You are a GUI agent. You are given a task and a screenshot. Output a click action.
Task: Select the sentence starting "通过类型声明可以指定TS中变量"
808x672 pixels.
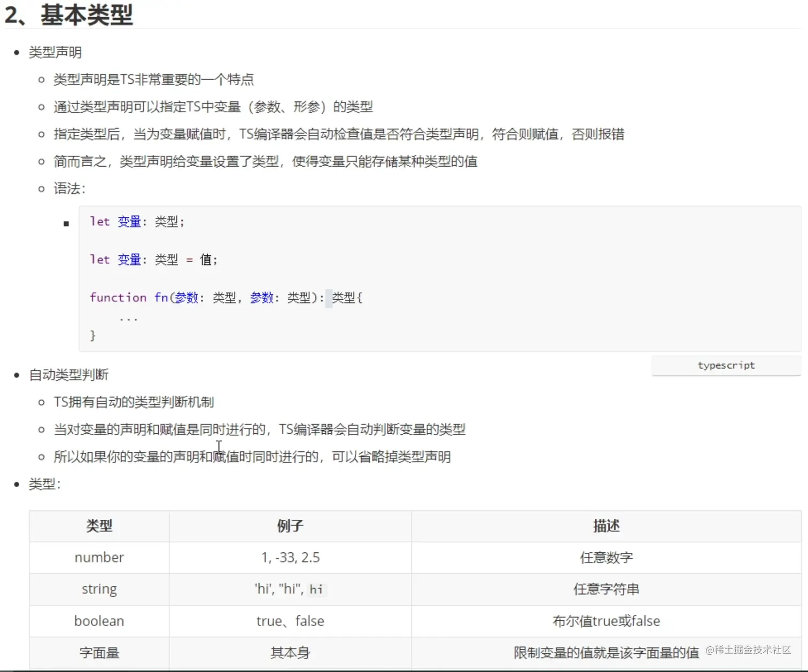(x=213, y=107)
